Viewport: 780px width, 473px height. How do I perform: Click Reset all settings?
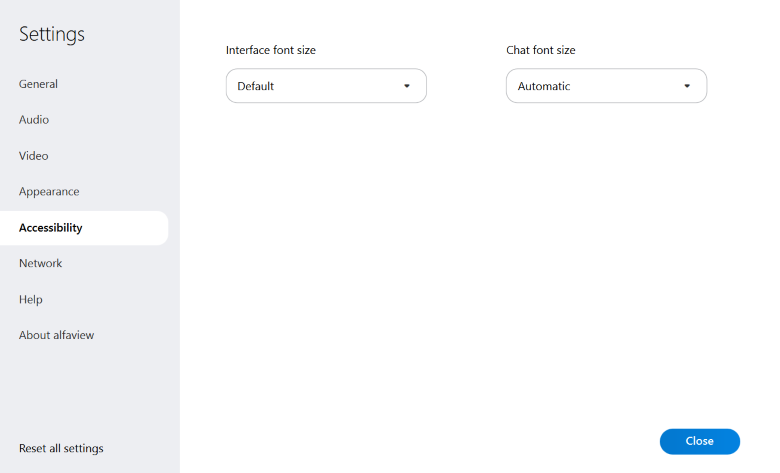[61, 448]
